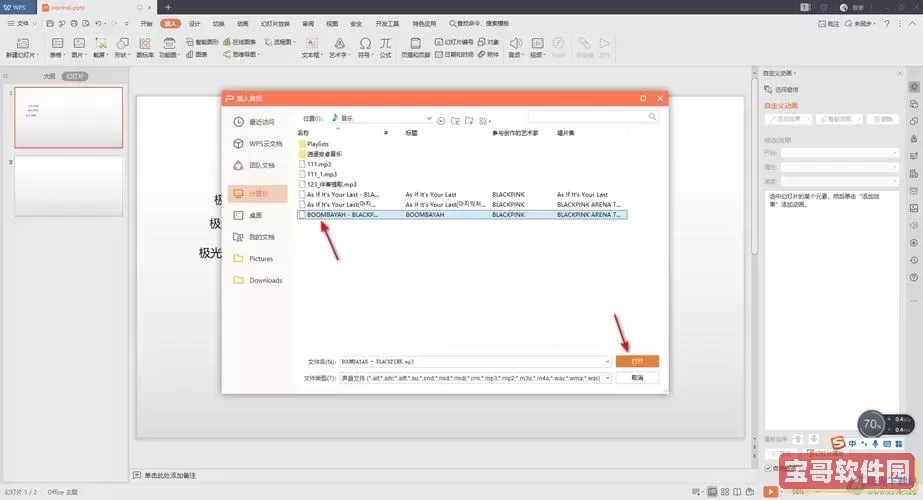Viewport: 923px width, 500px height.
Task: Switch to the 幻灯片放映 tab
Action: point(275,24)
